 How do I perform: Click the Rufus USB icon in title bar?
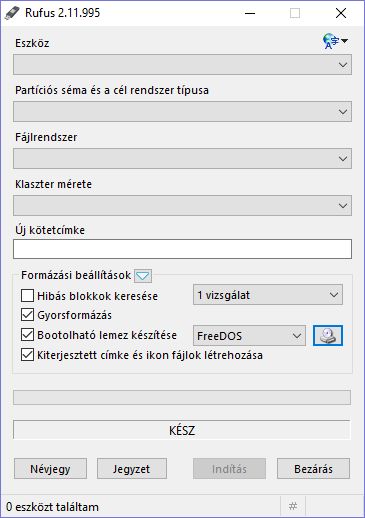[12, 13]
